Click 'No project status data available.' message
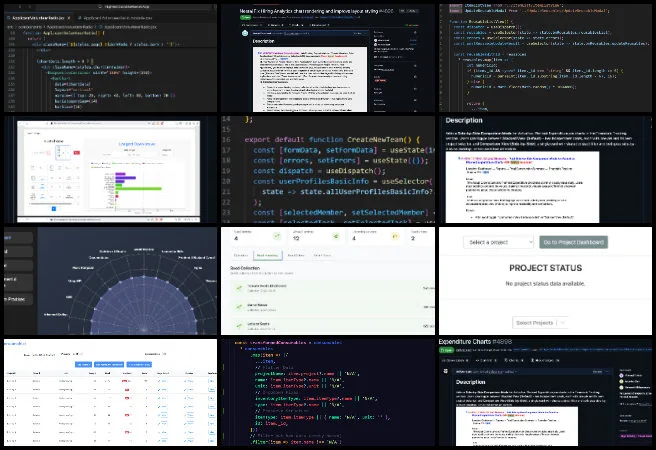656x450 pixels. tap(545, 284)
